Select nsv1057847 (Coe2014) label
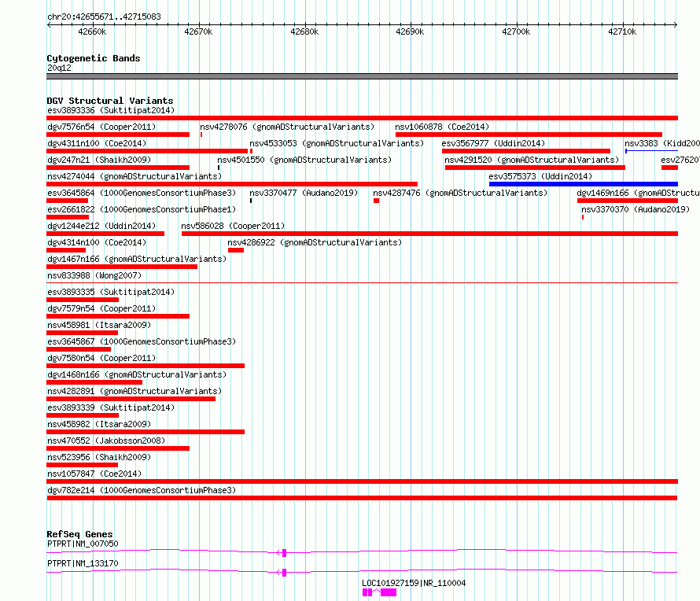700x601 pixels. pyautogui.click(x=94, y=474)
